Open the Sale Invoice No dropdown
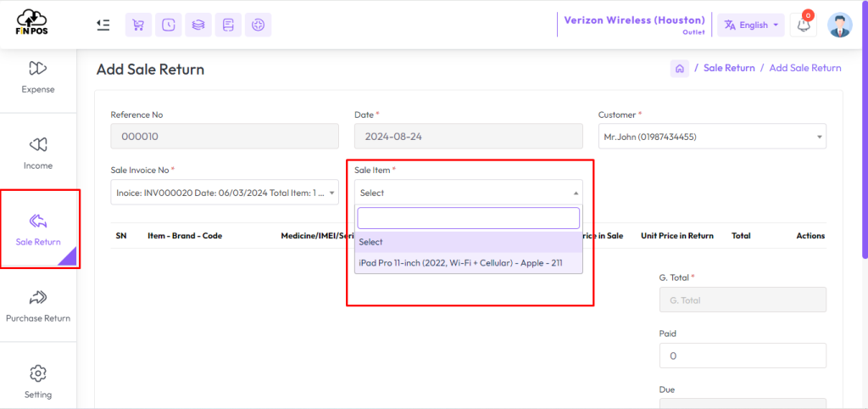Viewport: 868px width, 409px height. pos(224,193)
